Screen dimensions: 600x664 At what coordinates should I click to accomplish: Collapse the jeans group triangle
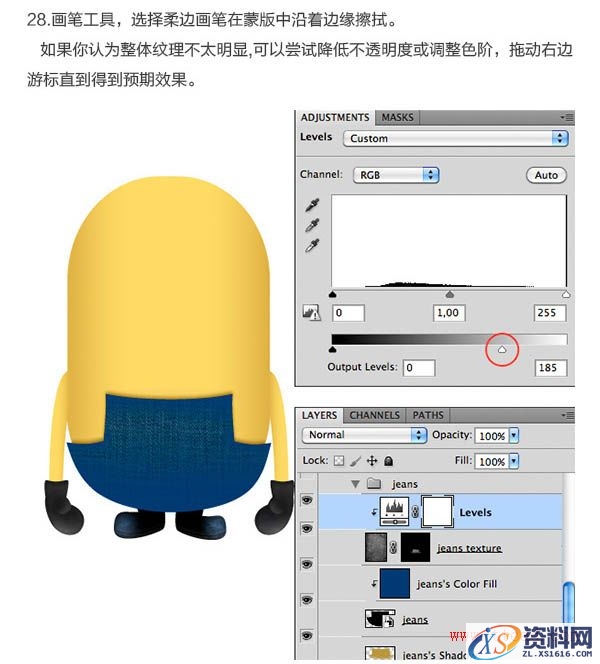click(355, 484)
